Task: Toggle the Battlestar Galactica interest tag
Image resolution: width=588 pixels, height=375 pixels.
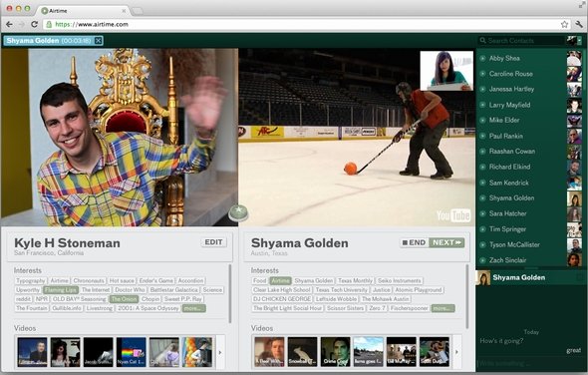Action: (x=174, y=290)
